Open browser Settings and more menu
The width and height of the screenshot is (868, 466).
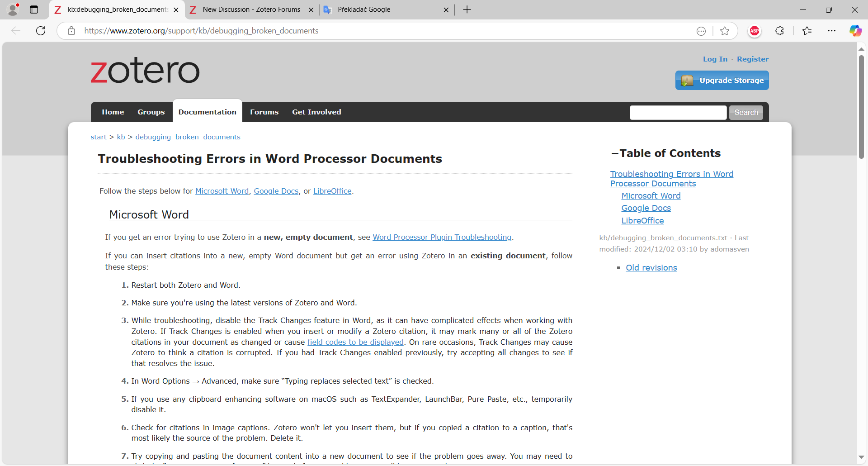point(832,31)
